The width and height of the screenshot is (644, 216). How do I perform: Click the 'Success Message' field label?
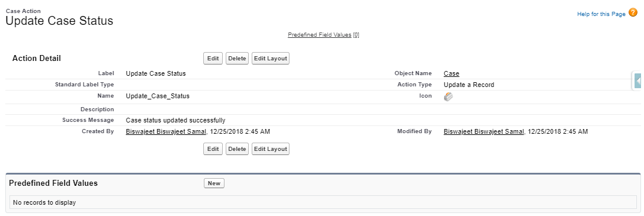pyautogui.click(x=88, y=120)
